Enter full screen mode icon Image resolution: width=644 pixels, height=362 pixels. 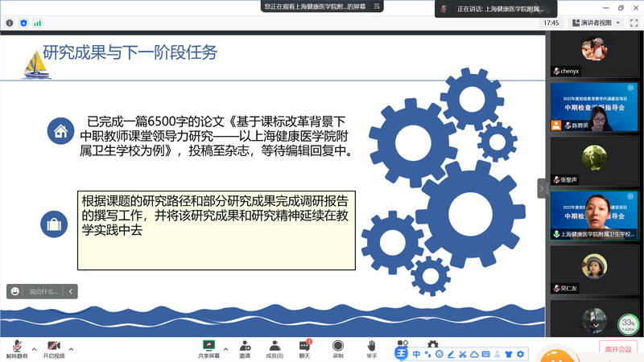tap(634, 23)
